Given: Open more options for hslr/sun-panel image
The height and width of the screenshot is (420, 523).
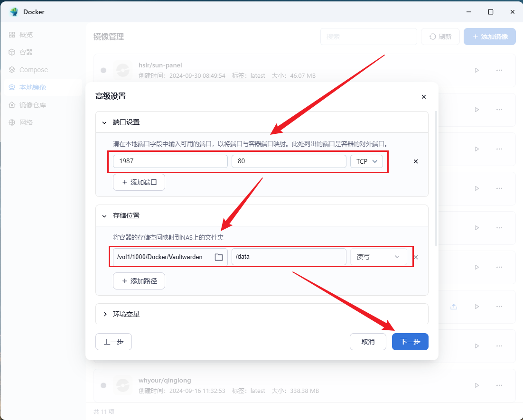Looking at the screenshot, I should tap(499, 70).
